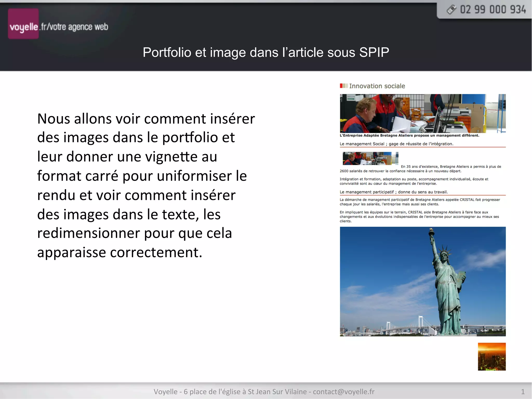The width and height of the screenshot is (532, 399).
Task: Click the phone number 02 99 000 934
Action: 493,10
